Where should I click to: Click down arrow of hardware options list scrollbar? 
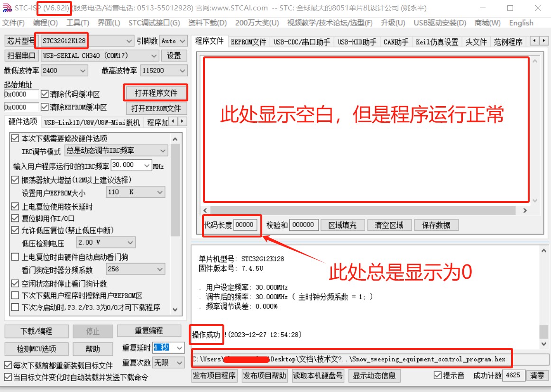(x=175, y=310)
